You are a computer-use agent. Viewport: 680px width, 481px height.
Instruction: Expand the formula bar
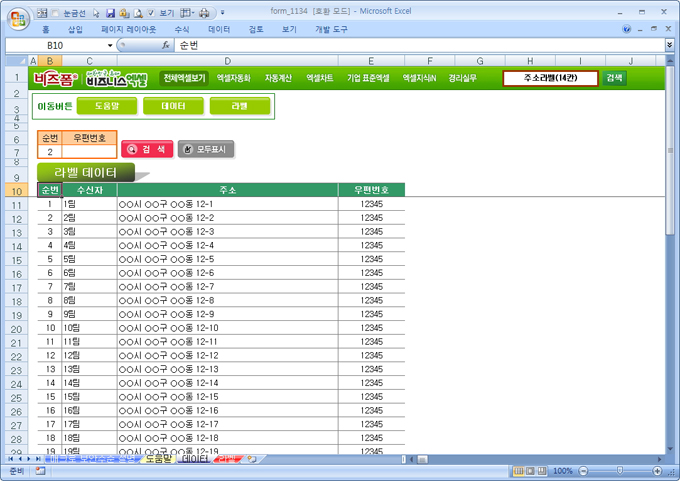point(669,46)
